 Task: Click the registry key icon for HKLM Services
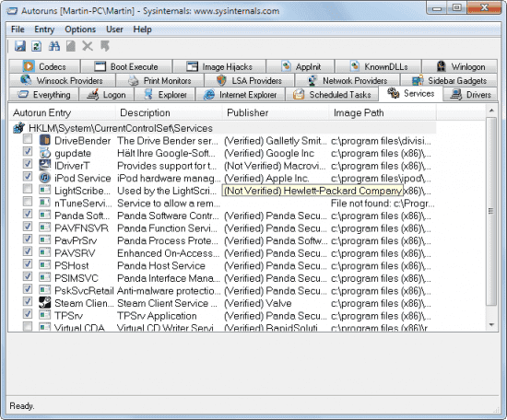click(x=19, y=128)
